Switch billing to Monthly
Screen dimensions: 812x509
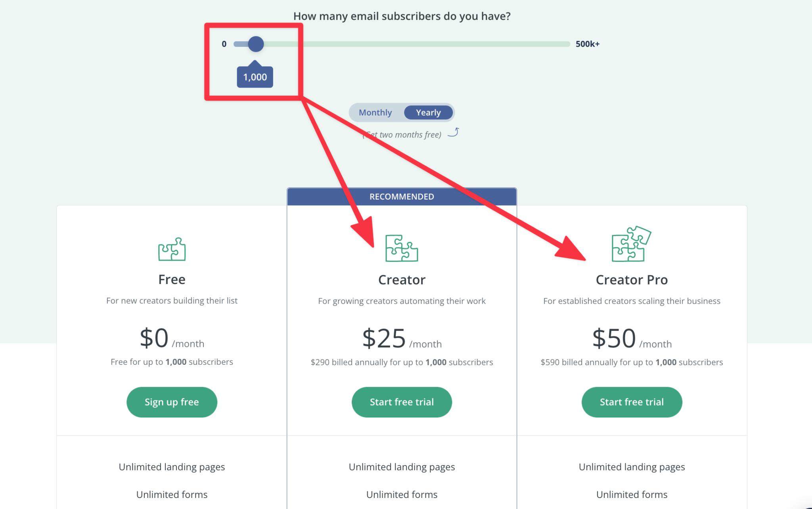pos(374,112)
